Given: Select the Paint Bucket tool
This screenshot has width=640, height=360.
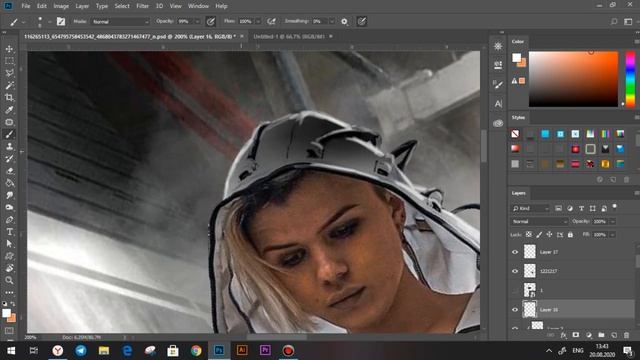Looking at the screenshot, I should point(9,183).
